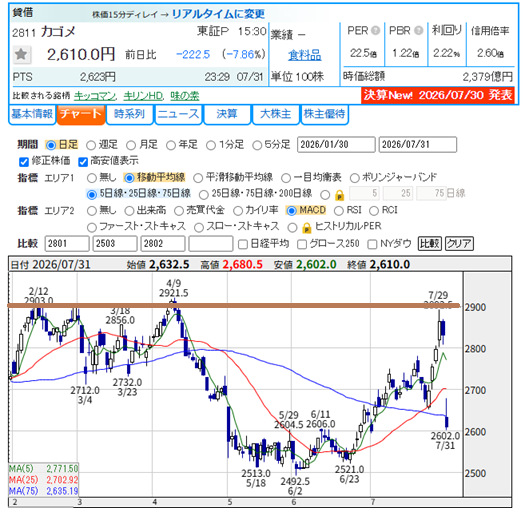Click the MA(5) 2,771.50 legend value
525x508 pixels.
tap(62, 468)
